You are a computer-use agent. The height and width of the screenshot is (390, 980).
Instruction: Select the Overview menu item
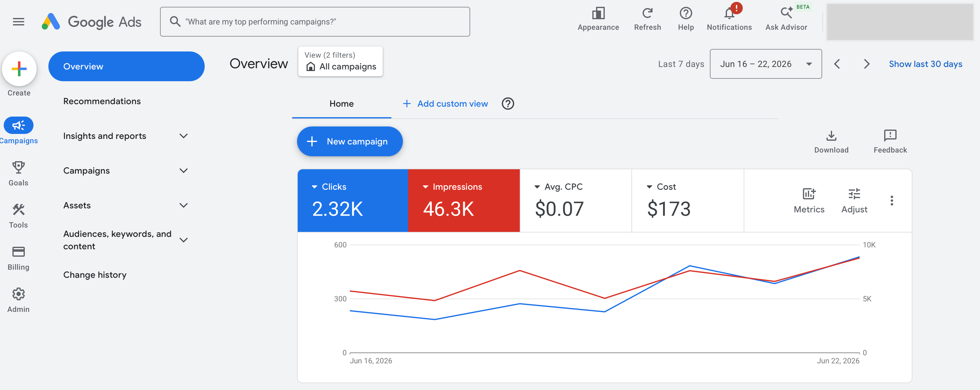coord(126,66)
